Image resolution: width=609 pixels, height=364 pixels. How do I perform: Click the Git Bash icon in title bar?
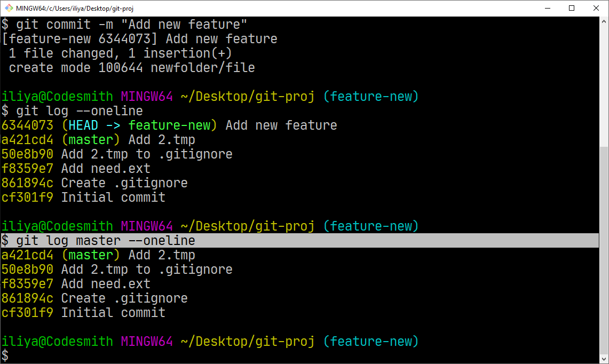coord(9,8)
